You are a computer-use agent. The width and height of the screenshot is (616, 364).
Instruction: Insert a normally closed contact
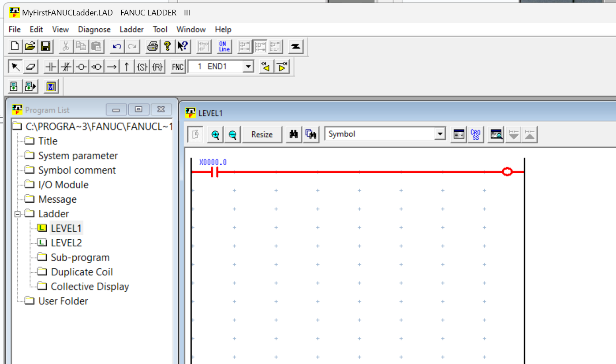[x=66, y=67]
